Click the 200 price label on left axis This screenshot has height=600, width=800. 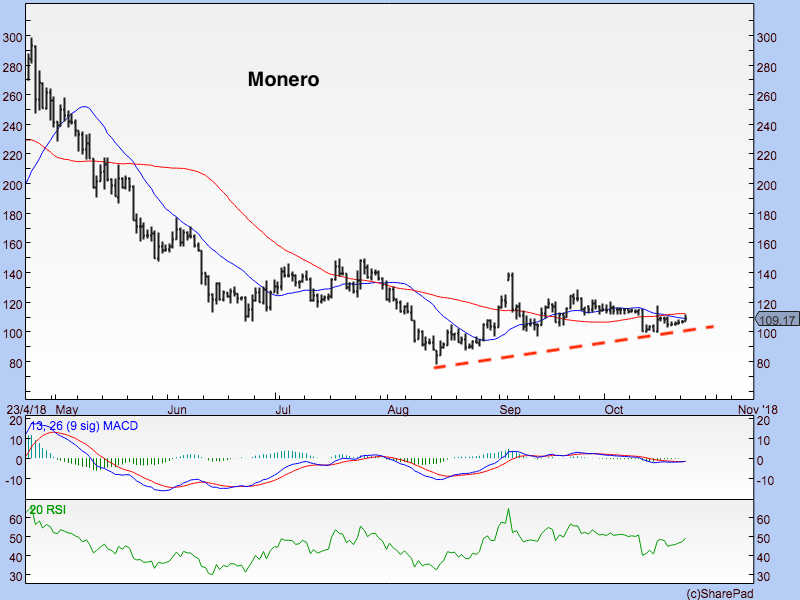tap(12, 185)
